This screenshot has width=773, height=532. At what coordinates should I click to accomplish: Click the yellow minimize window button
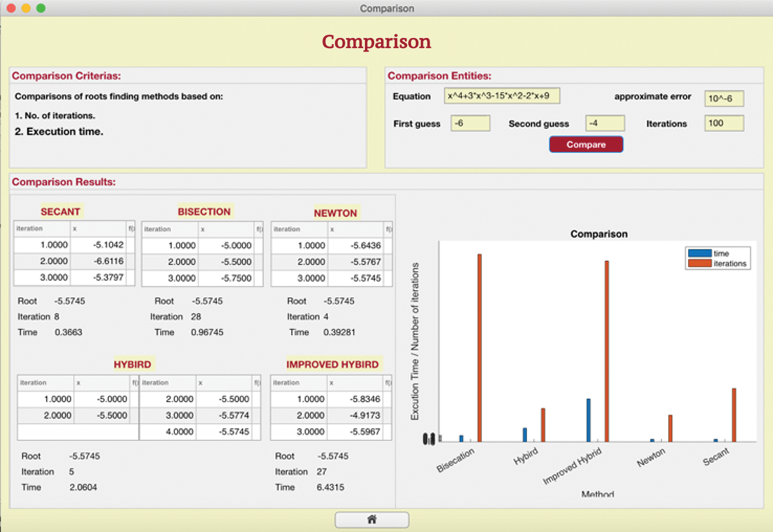click(x=26, y=8)
